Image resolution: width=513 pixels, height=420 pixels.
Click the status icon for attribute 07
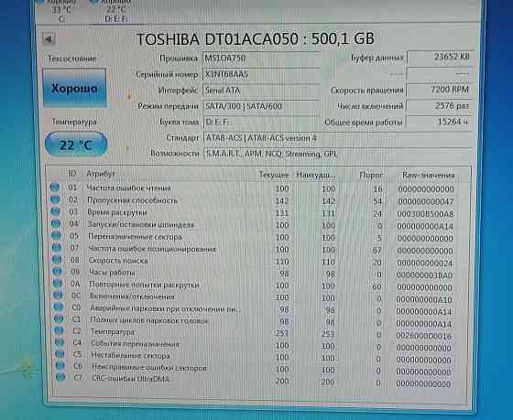[x=56, y=247]
